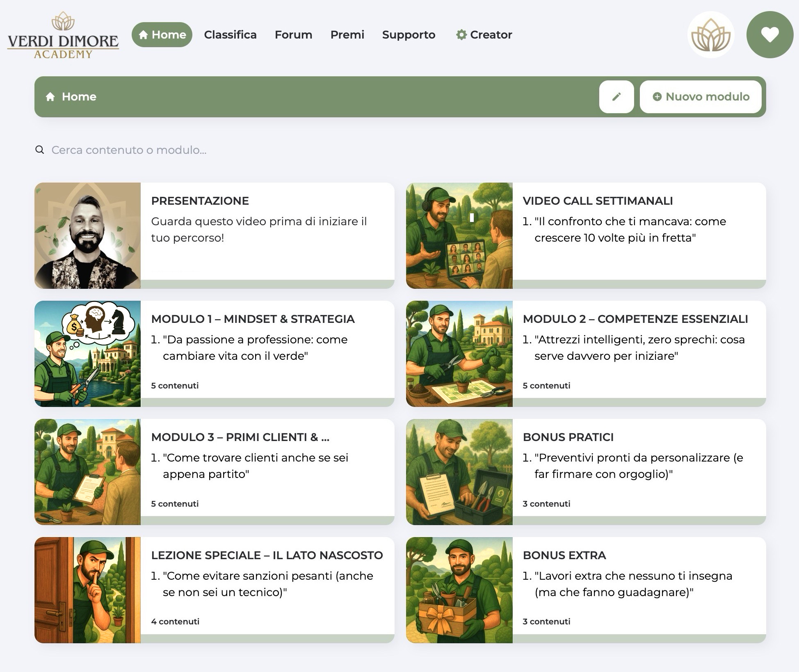The width and height of the screenshot is (799, 672).
Task: Click the house icon in the Home breadcrumb bar
Action: click(50, 97)
